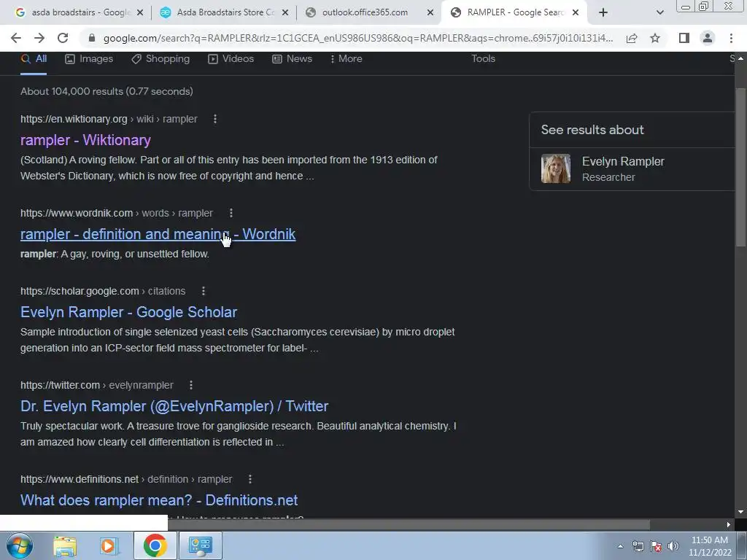Open the Chrome profile avatar menu
Screen dimensions: 747x560
[x=708, y=38]
